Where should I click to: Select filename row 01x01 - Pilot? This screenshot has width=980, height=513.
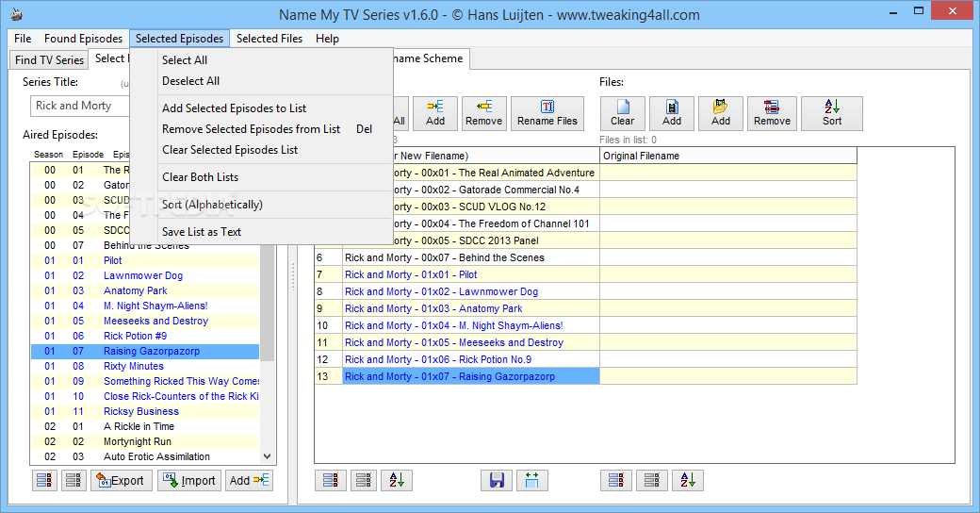[471, 274]
